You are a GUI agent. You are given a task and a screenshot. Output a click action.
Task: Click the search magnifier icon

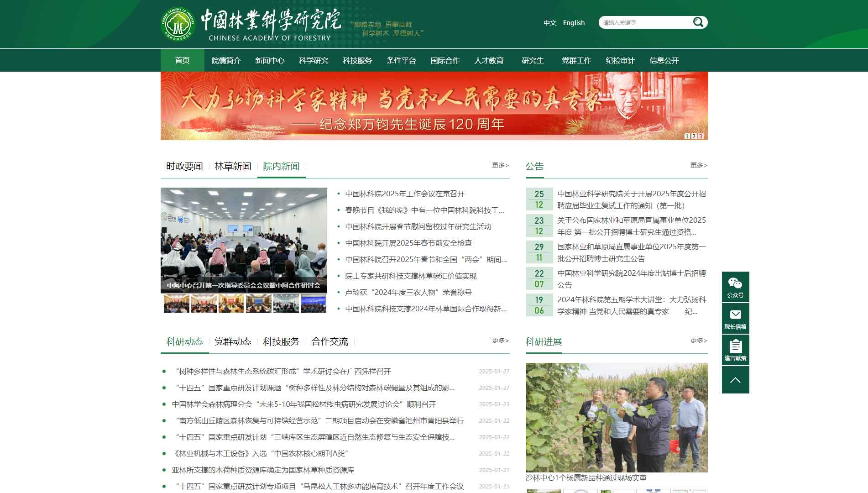click(x=698, y=22)
